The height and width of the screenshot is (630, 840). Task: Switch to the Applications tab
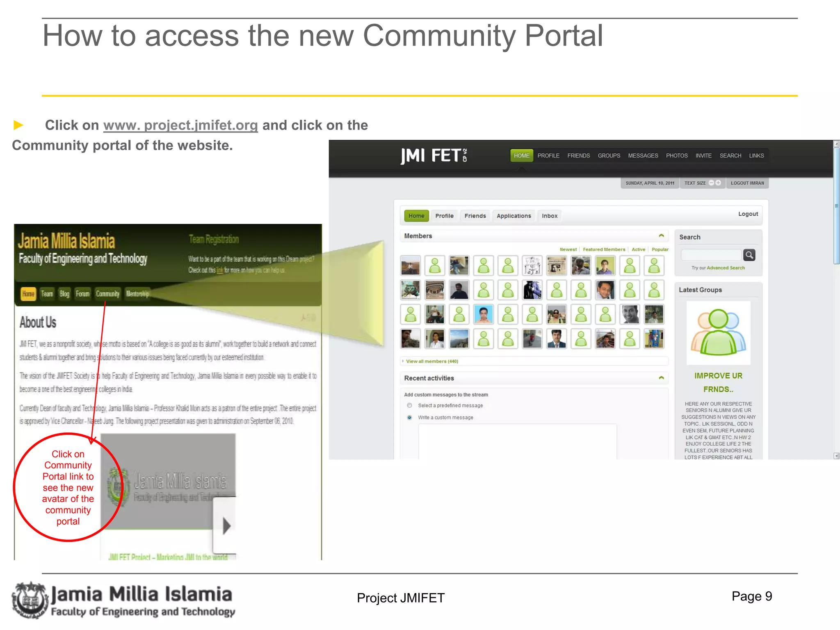point(514,216)
